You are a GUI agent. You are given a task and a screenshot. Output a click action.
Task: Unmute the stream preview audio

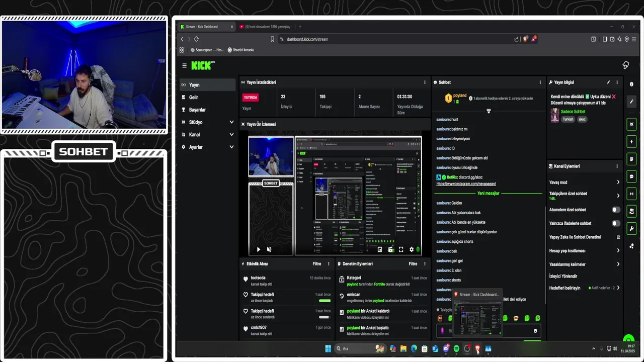pos(269,249)
